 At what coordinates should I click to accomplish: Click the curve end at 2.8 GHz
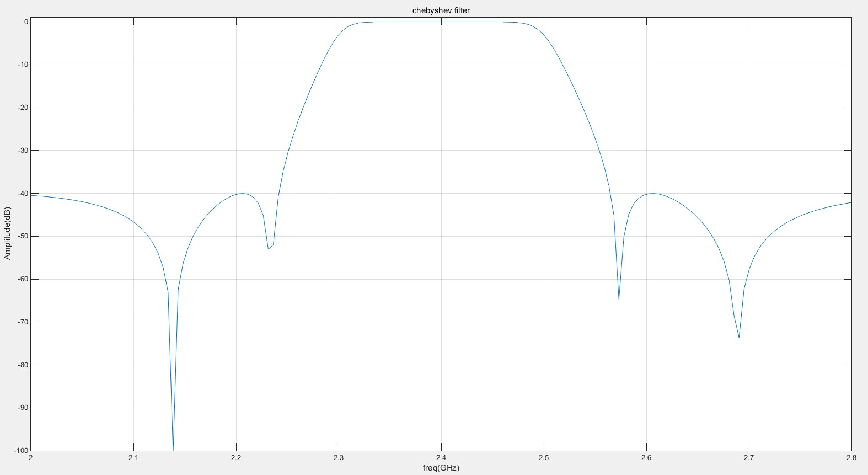tap(851, 202)
